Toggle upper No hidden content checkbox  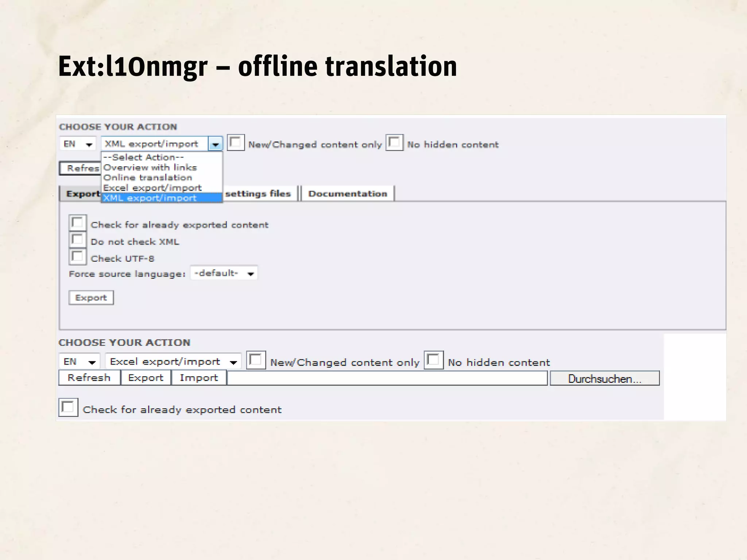[x=394, y=143]
